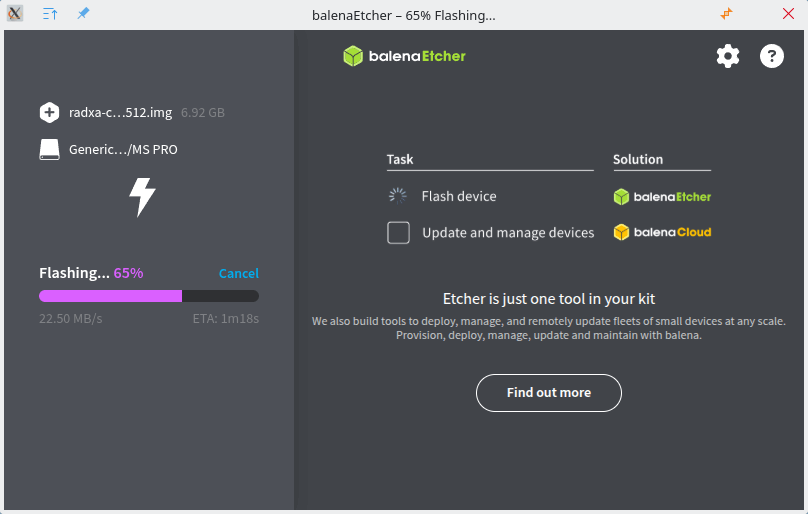Image resolution: width=808 pixels, height=514 pixels.
Task: Click the drive icon next to Generic…/MS PRO
Action: coord(50,149)
